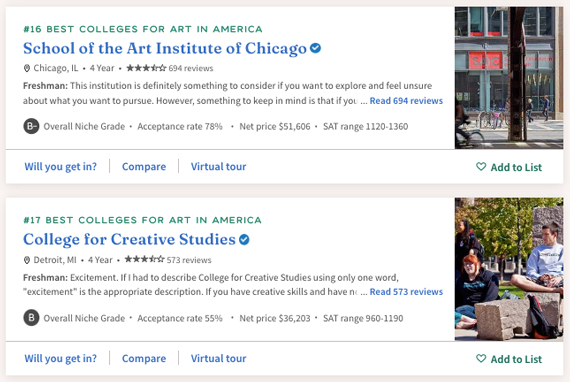The width and height of the screenshot is (570, 382).
Task: Click verified badge beside School of the Art Institute
Action: pos(316,48)
